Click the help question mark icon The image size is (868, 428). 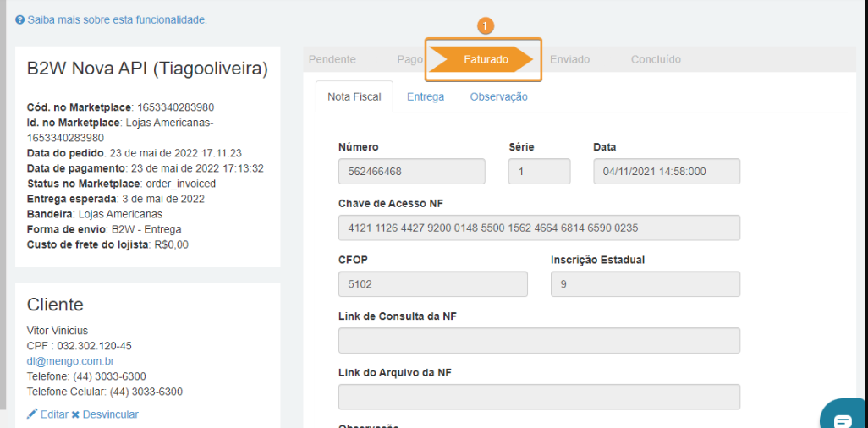20,20
